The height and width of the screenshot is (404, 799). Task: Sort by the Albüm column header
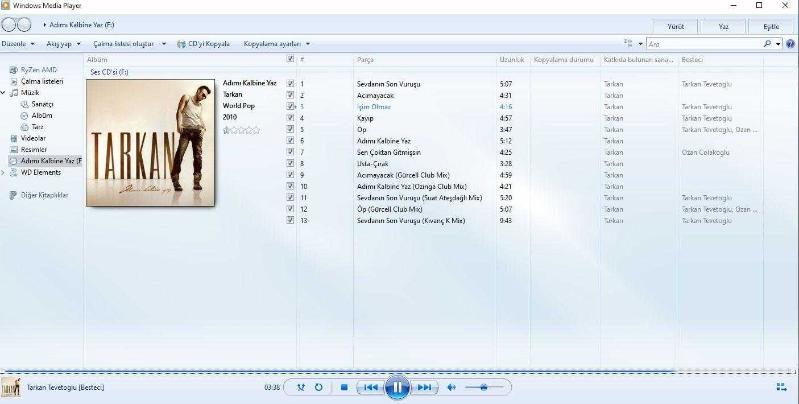[x=97, y=60]
